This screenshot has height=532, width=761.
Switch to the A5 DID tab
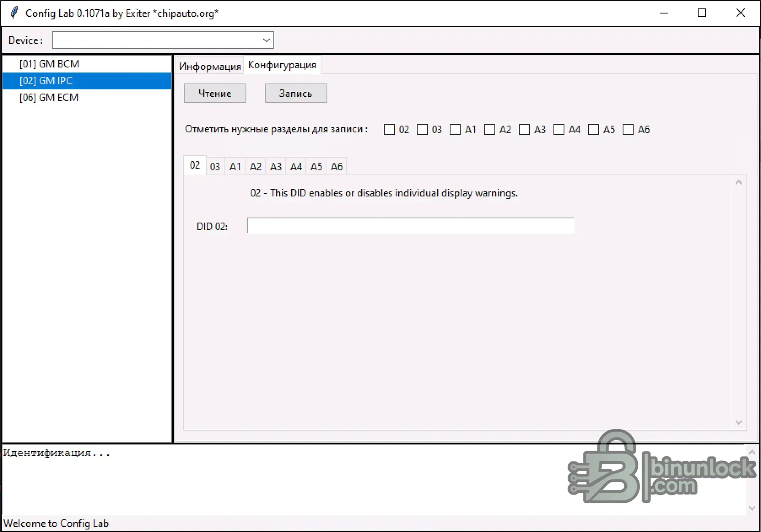(x=316, y=167)
